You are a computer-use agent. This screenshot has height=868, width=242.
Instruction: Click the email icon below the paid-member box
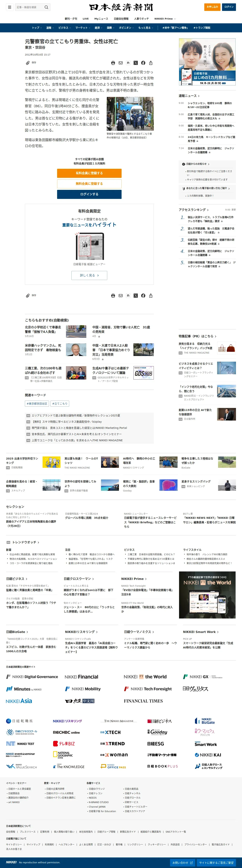[x=120, y=296]
